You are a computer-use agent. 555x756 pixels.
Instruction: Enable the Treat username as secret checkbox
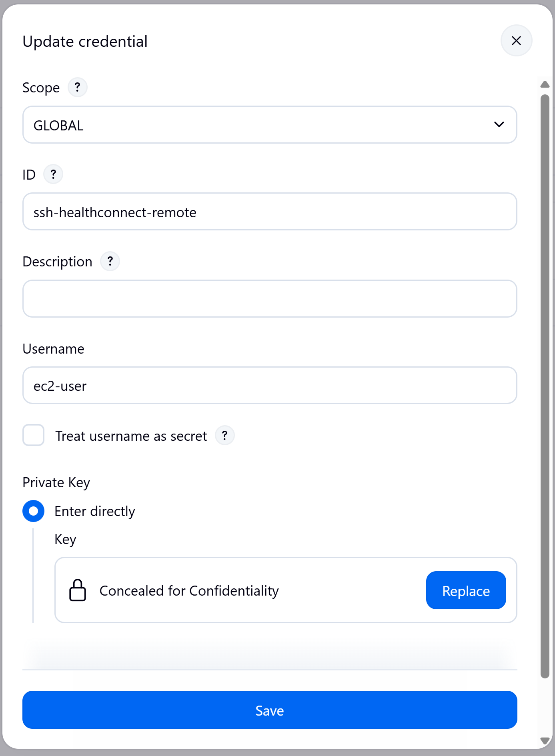pos(33,435)
